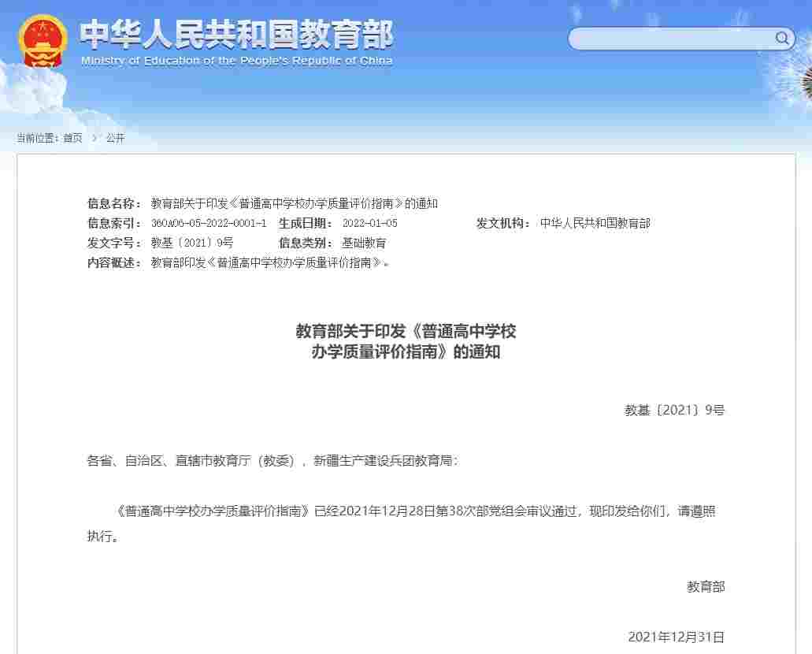Open the 公开 breadcrumb link
The height and width of the screenshot is (654, 812).
116,139
